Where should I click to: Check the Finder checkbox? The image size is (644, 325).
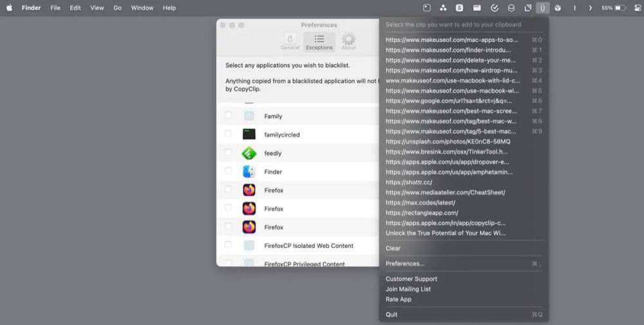point(229,171)
